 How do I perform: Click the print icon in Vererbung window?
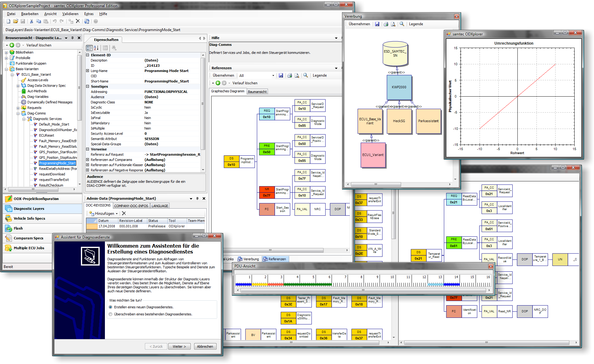click(x=386, y=24)
